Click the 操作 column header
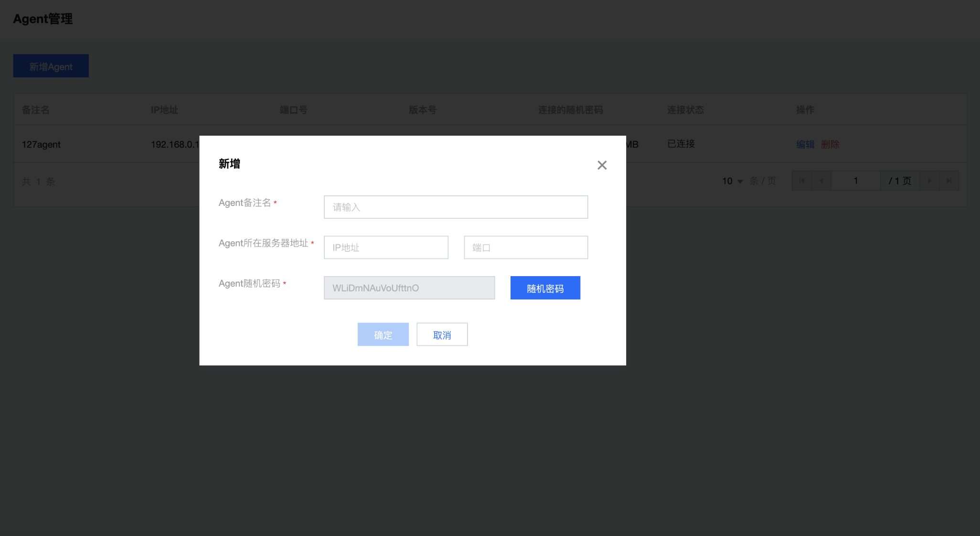The height and width of the screenshot is (536, 980). click(805, 110)
